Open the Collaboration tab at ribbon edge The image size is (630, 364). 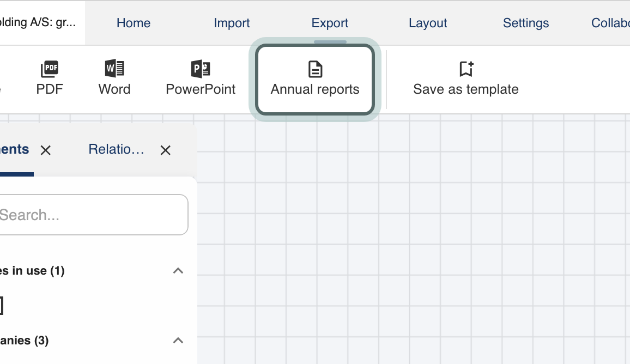tap(610, 23)
